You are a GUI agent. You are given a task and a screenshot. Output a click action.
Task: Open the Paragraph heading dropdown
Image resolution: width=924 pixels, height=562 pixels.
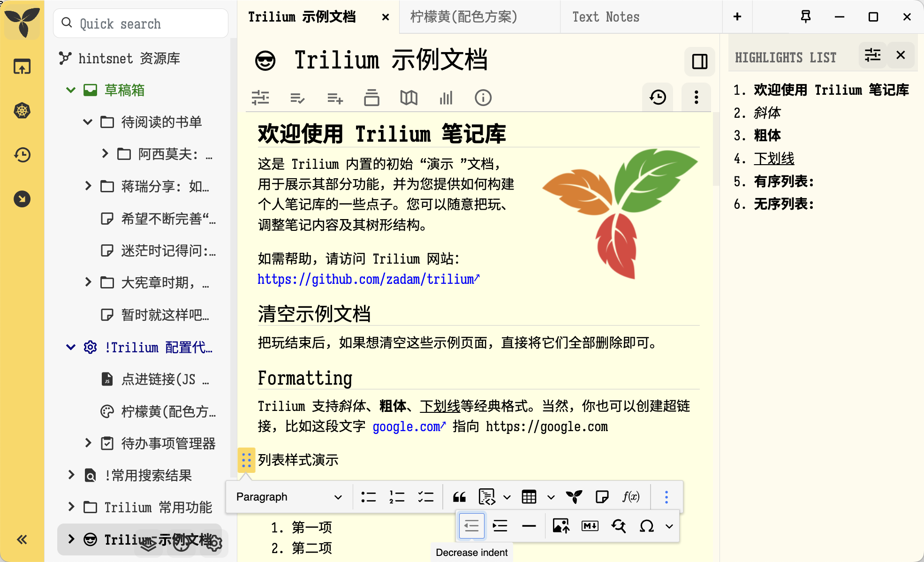click(289, 497)
